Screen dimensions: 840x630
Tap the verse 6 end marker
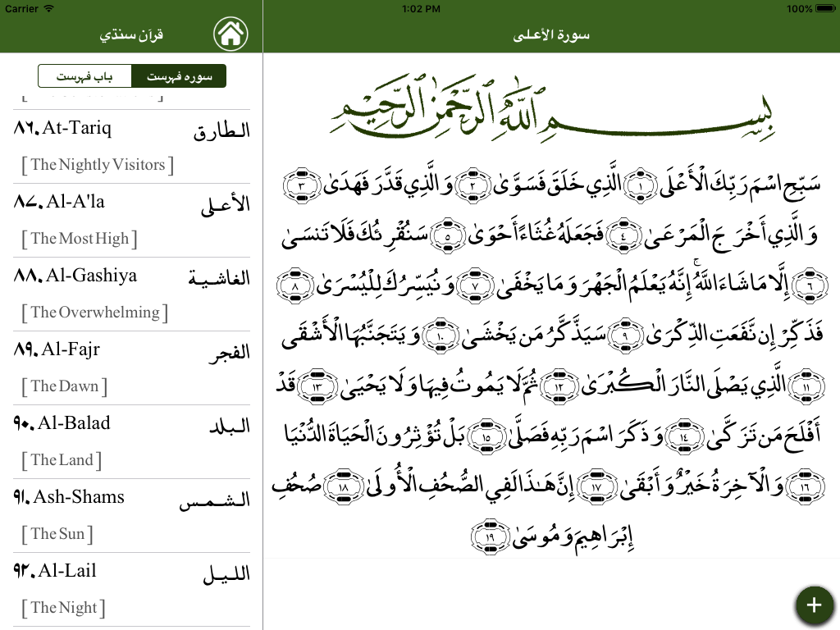pos(809,285)
